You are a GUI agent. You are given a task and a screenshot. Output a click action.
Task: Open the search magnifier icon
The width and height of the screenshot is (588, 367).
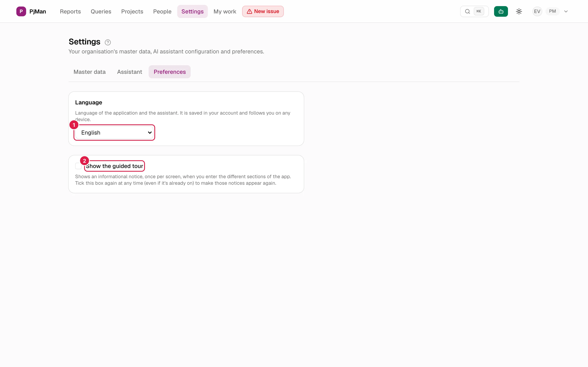(x=467, y=11)
